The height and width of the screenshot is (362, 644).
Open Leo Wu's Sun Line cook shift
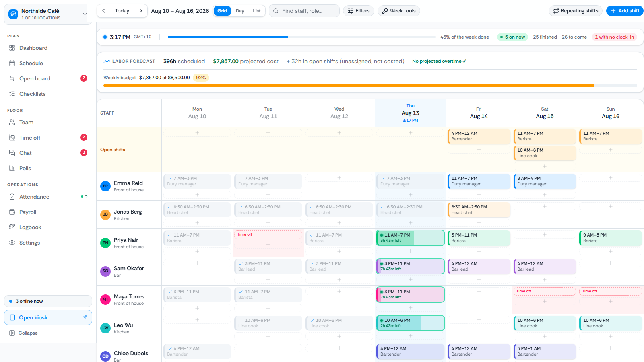click(x=611, y=323)
